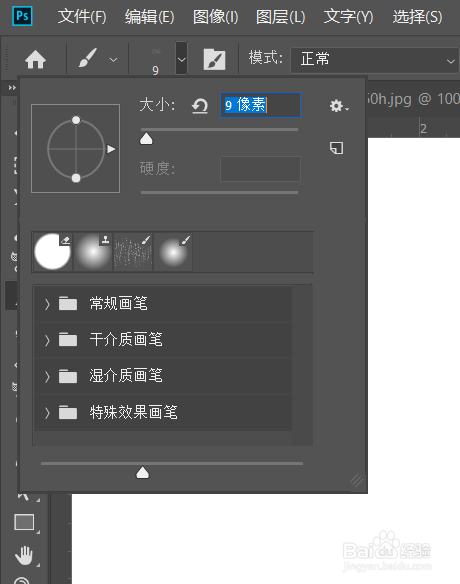Click the brush angle roundness preview
Screen dimensions: 460x584
coord(76,148)
